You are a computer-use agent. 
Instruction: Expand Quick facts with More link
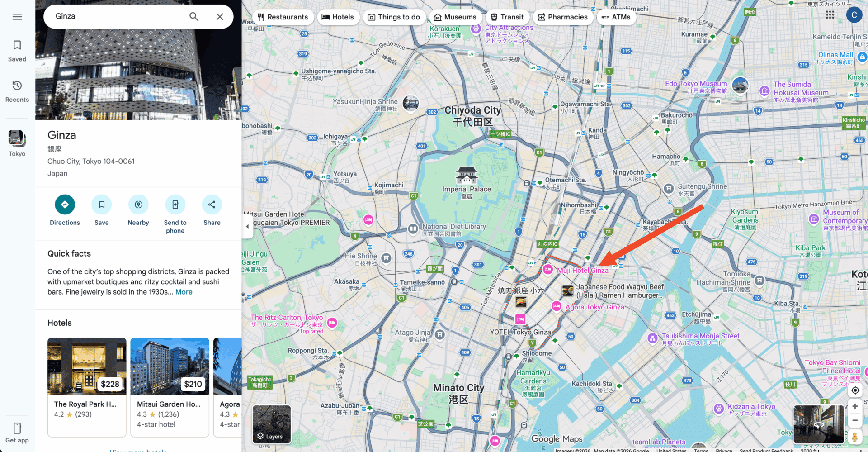pos(184,292)
